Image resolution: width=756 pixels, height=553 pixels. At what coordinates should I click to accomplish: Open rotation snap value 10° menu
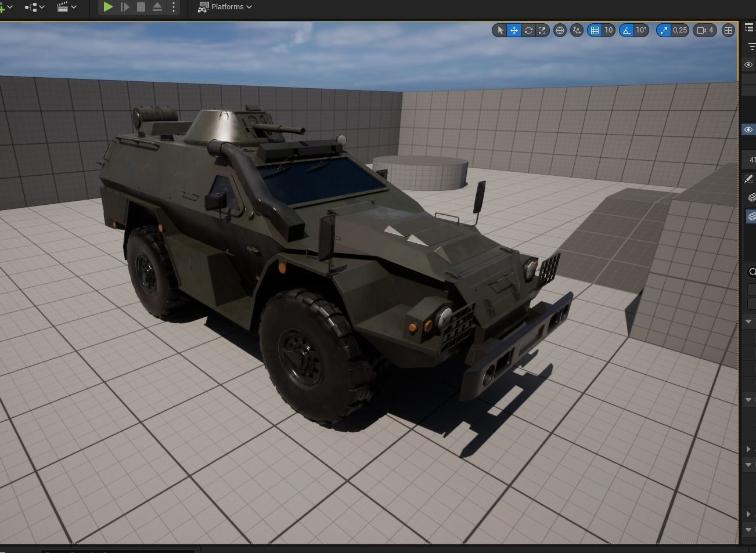coord(641,30)
